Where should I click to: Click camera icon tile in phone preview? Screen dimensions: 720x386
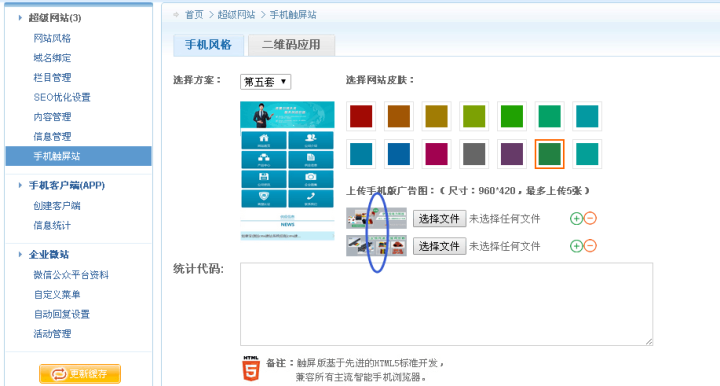coord(311,179)
